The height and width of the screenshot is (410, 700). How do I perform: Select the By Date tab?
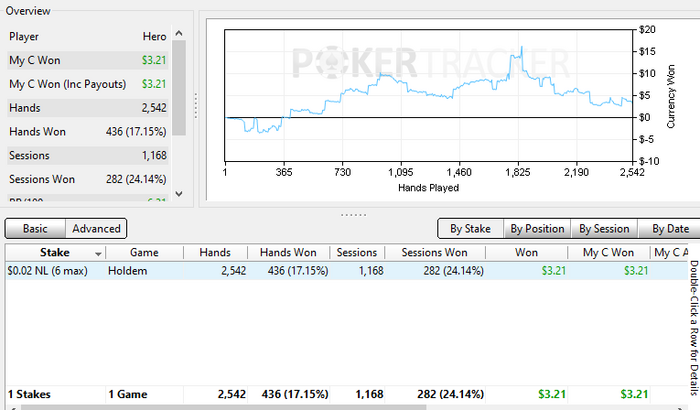(670, 229)
